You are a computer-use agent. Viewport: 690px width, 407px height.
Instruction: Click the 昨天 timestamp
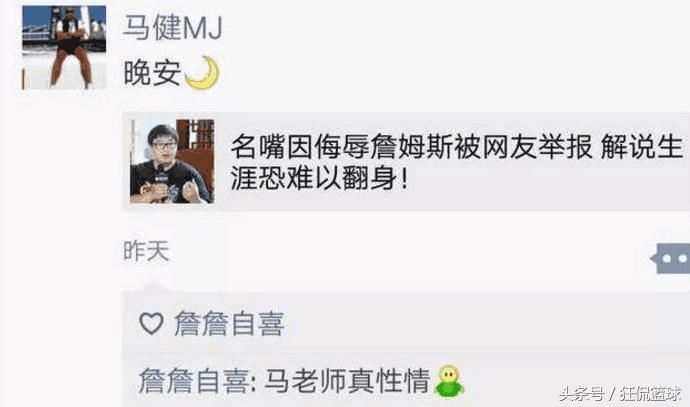(146, 251)
